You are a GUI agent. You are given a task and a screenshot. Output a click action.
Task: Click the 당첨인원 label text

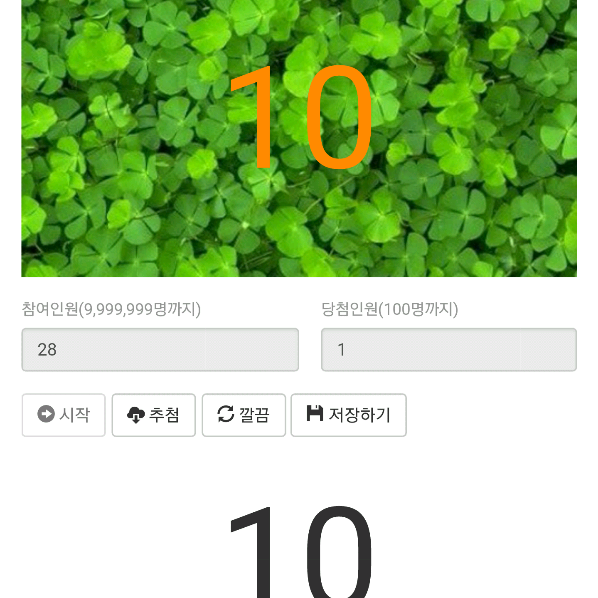(x=350, y=309)
